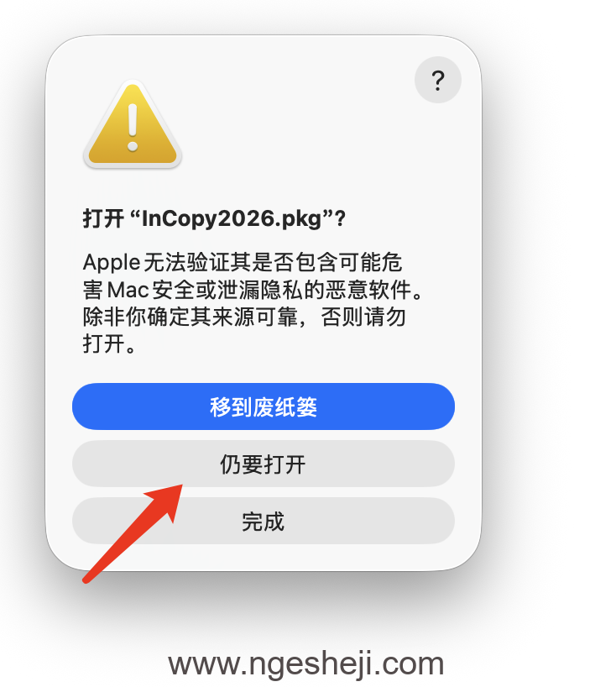Click the line mentioning Mac安全 and 恶意软件
Image resolution: width=616 pixels, height=687 pixels.
(x=253, y=290)
